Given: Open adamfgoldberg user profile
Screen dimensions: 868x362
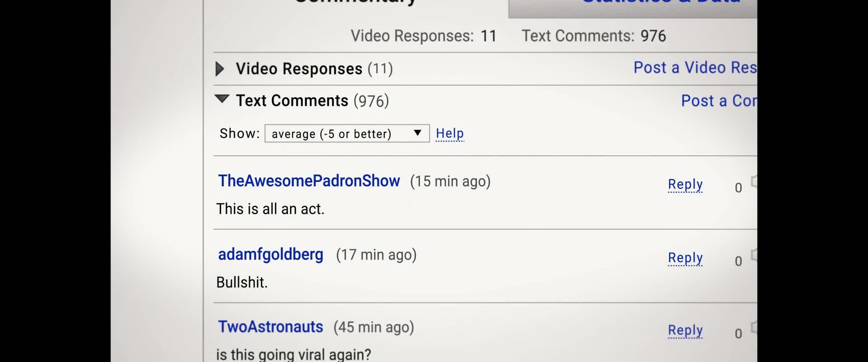Looking at the screenshot, I should tap(270, 255).
